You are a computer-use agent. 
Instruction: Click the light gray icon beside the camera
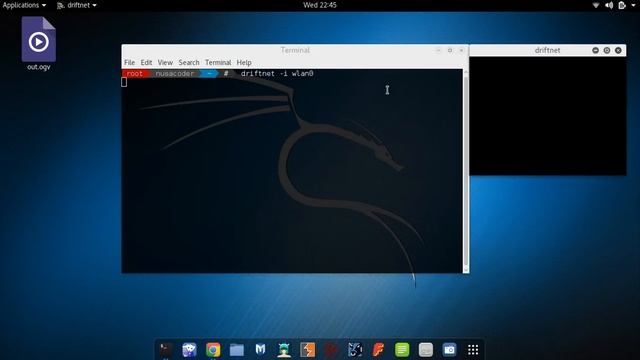point(426,350)
